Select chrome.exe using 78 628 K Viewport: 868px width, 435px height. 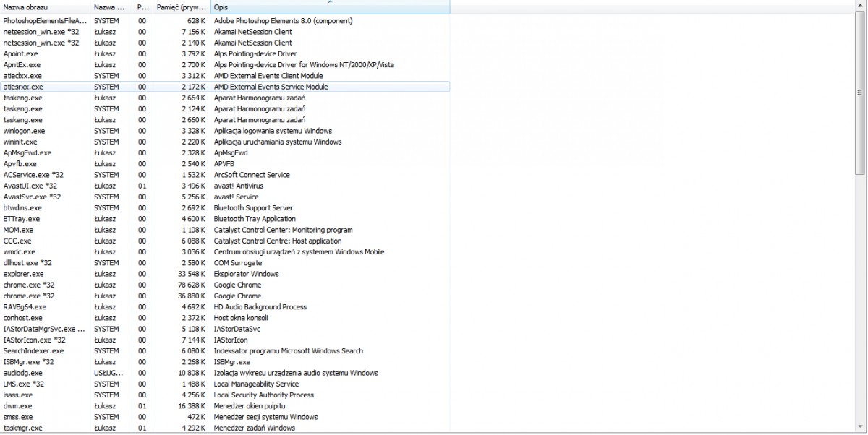point(225,285)
